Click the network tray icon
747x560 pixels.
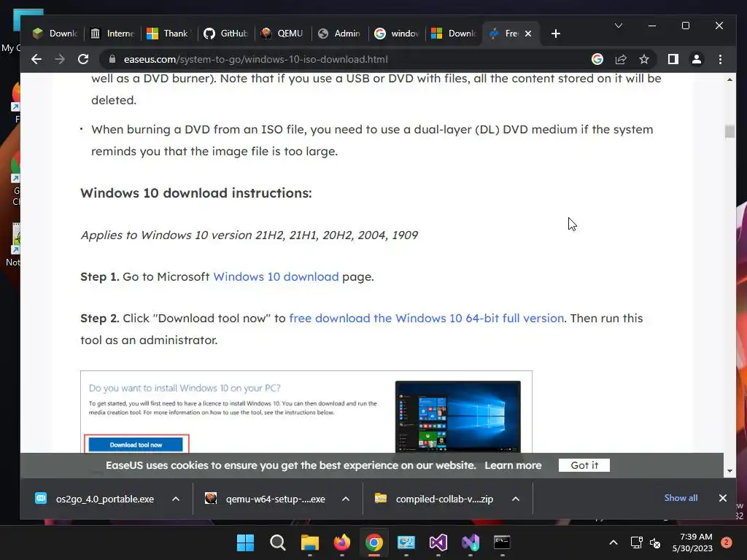pos(636,542)
